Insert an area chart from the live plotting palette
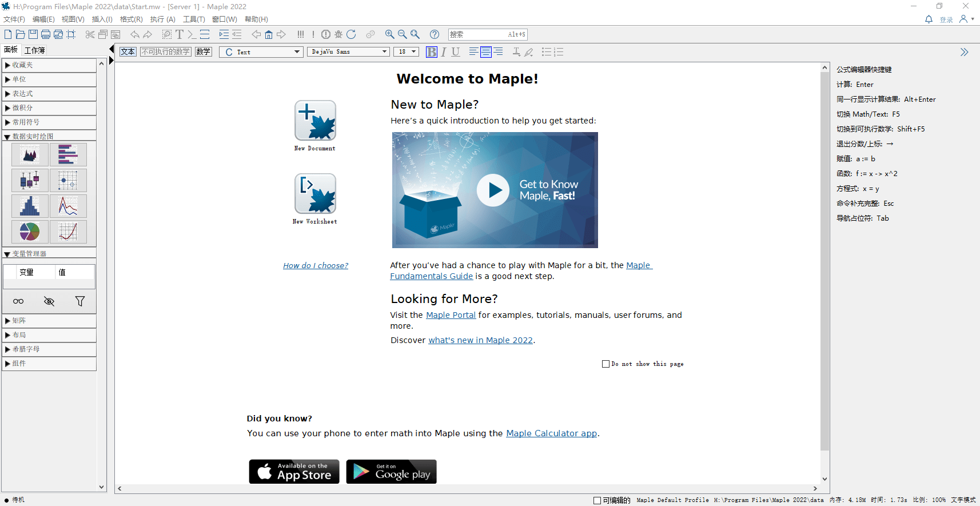 30,154
